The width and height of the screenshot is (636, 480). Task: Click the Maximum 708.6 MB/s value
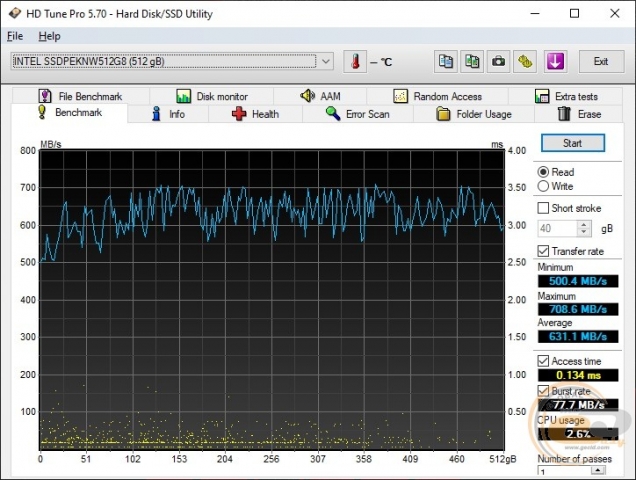(578, 309)
